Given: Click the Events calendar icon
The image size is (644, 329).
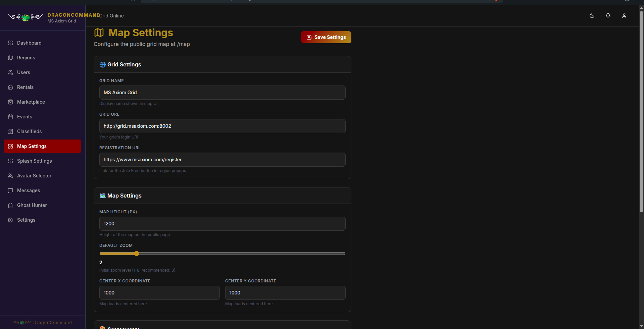Looking at the screenshot, I should point(10,117).
